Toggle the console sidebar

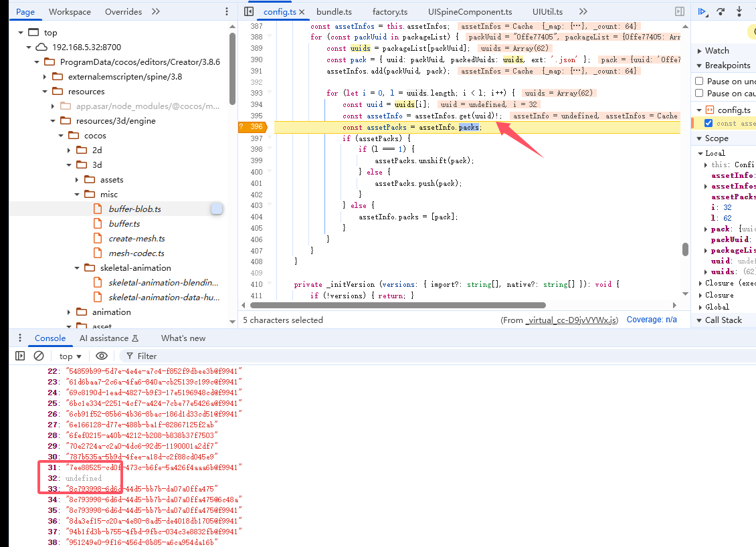[x=20, y=356]
